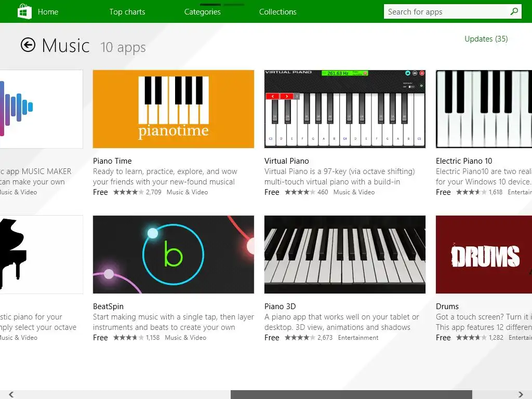
Task: Click the Drums app title
Action: (x=447, y=307)
